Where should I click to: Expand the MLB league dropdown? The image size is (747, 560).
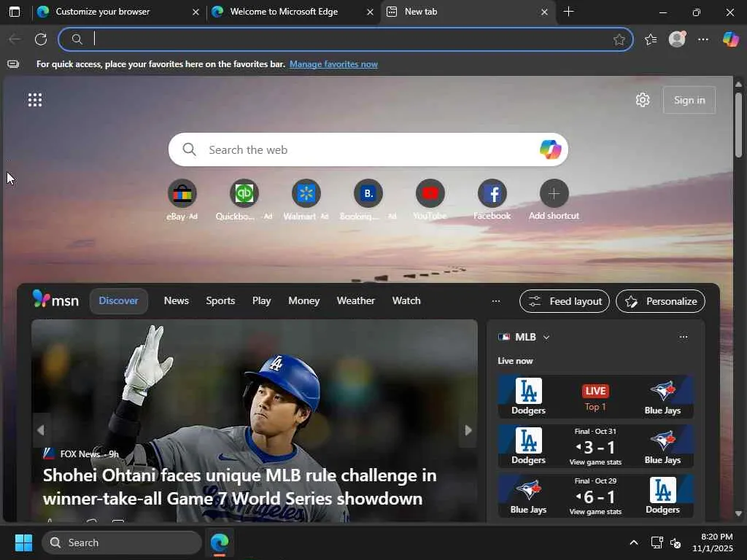[x=546, y=337]
